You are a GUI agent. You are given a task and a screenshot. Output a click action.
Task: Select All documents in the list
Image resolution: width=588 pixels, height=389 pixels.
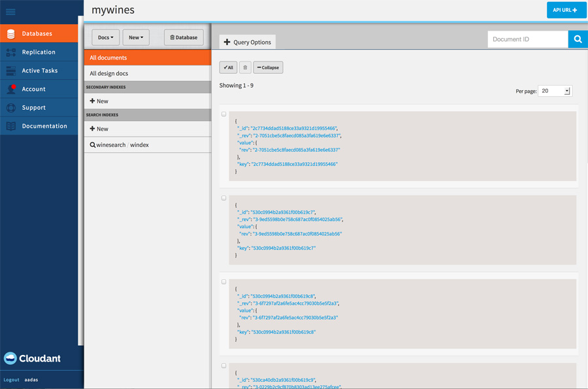[x=148, y=58]
